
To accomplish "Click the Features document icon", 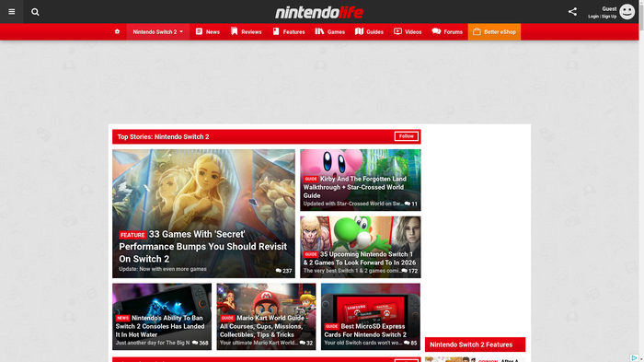I will click(x=276, y=31).
